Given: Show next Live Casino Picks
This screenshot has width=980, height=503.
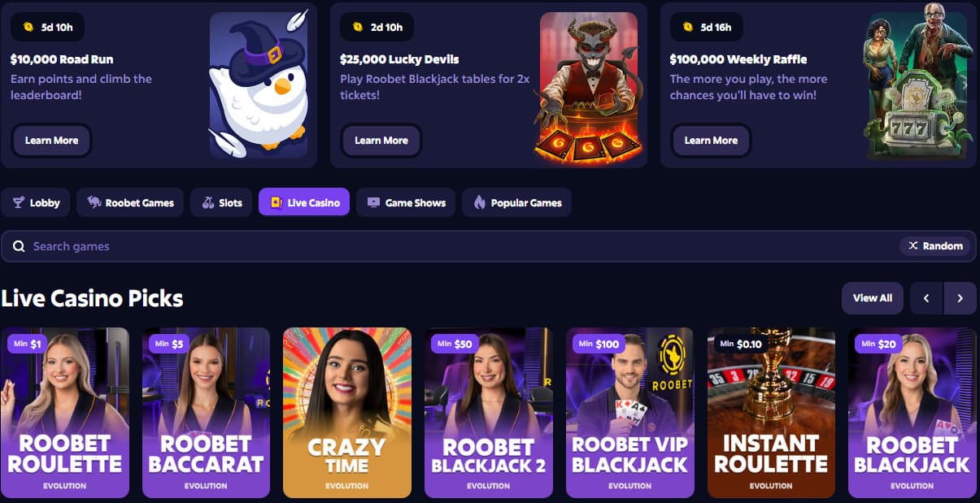Looking at the screenshot, I should click(x=960, y=298).
